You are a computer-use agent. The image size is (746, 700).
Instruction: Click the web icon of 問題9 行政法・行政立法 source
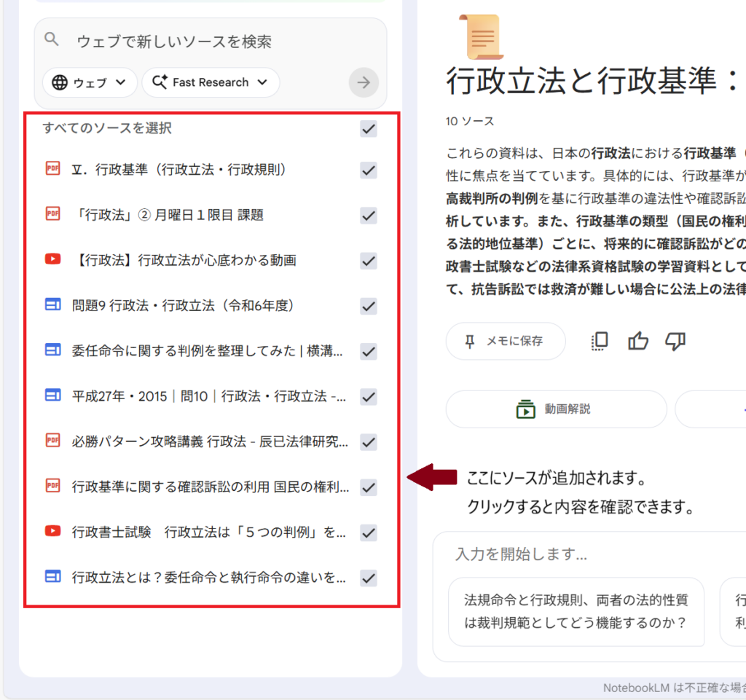(x=52, y=304)
